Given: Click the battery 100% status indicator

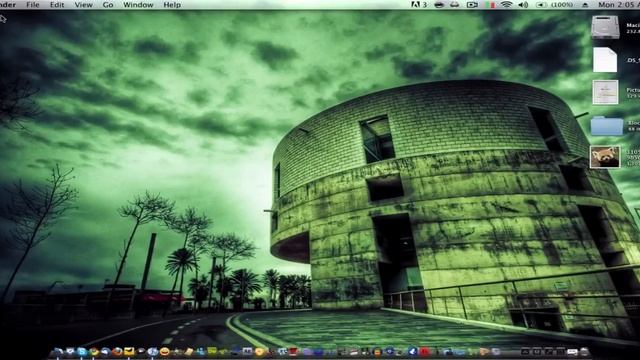Looking at the screenshot, I should click(x=554, y=5).
